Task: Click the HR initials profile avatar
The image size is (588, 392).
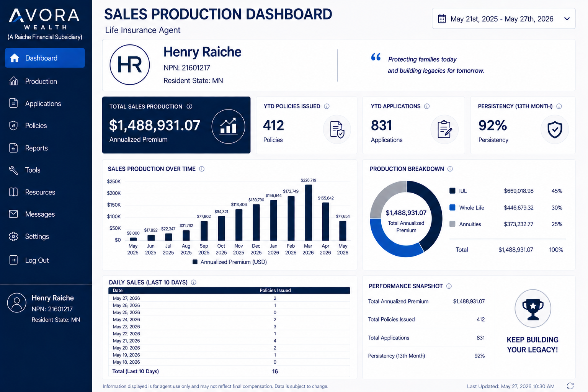Action: pyautogui.click(x=130, y=65)
